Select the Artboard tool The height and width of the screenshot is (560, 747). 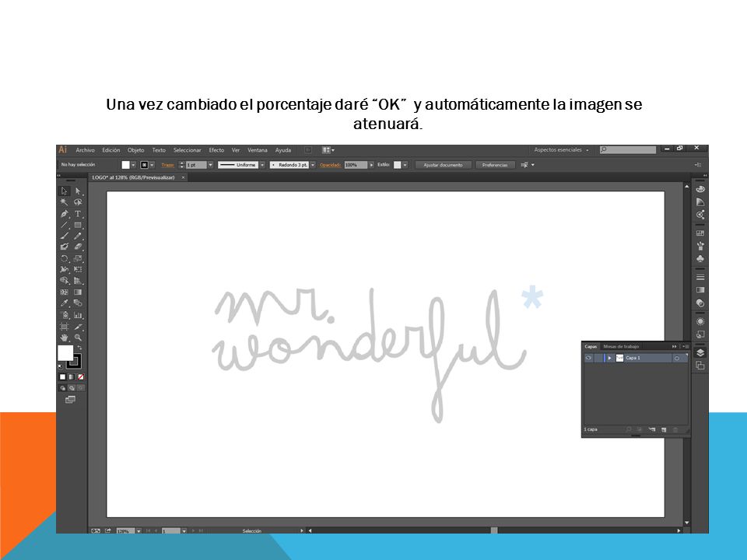point(65,327)
